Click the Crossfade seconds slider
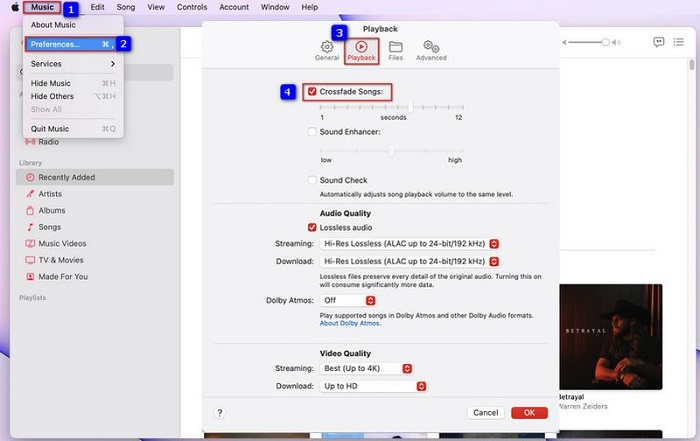This screenshot has width=700, height=441. click(389, 106)
